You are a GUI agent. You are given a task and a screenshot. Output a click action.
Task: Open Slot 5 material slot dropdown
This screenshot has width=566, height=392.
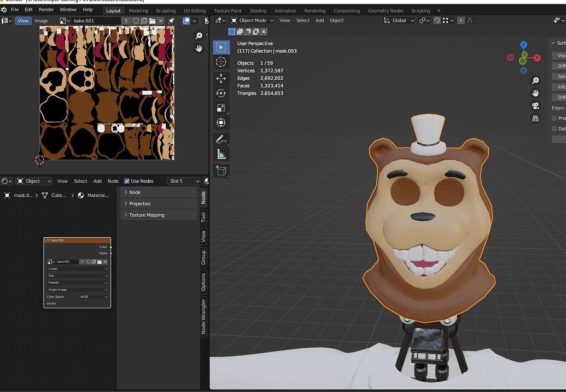click(184, 181)
